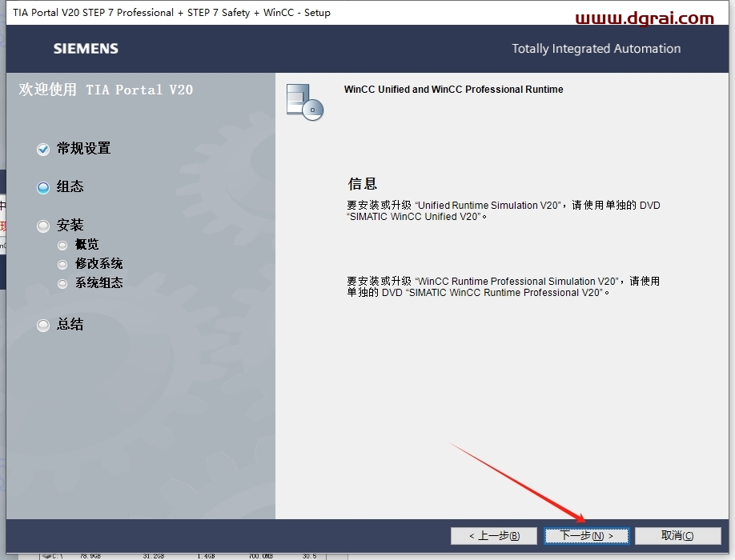
Task: Select the 修改系统 sub-step indicator
Action: (62, 265)
